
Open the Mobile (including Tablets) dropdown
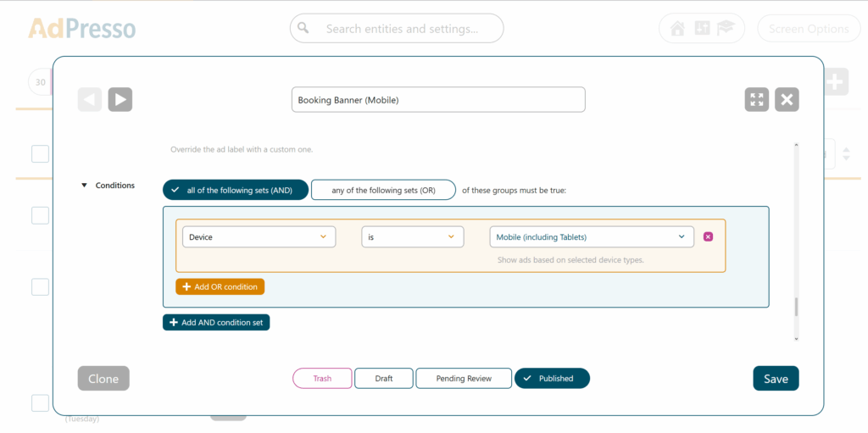(x=591, y=237)
